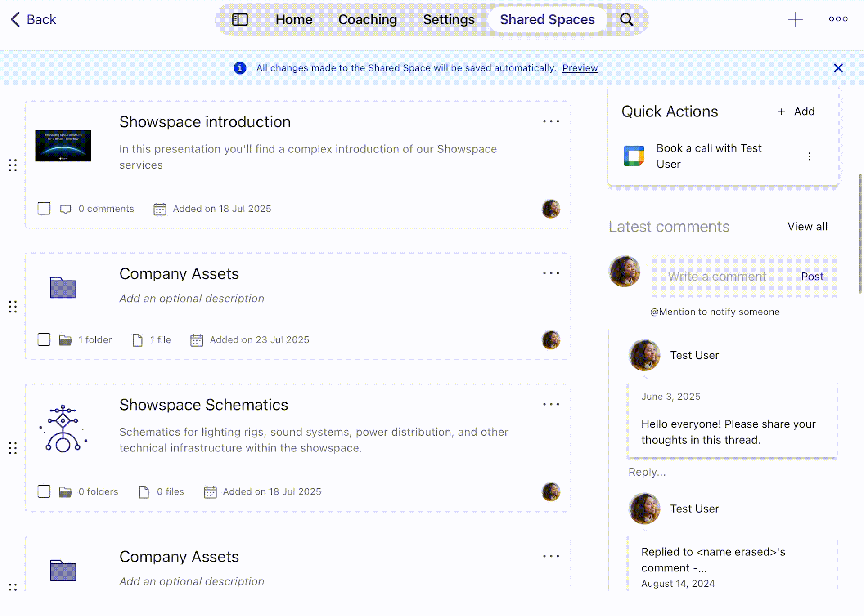The image size is (864, 616).
Task: Go to the Settings tab
Action: pos(448,19)
